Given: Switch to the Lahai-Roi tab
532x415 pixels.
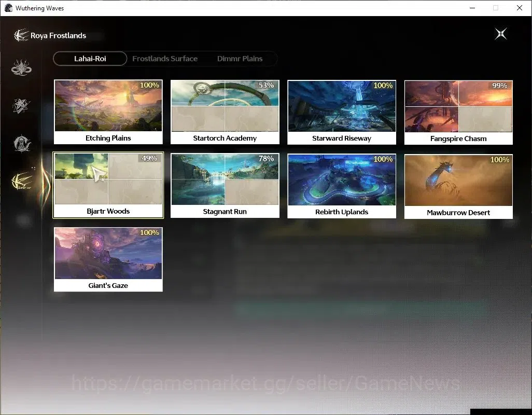Looking at the screenshot, I should (x=90, y=59).
